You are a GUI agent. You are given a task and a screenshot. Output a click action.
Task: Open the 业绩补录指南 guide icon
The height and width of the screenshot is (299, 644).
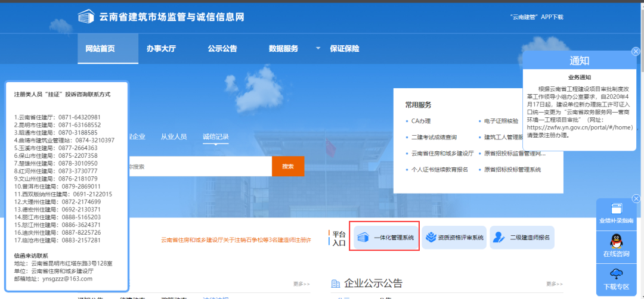click(617, 210)
